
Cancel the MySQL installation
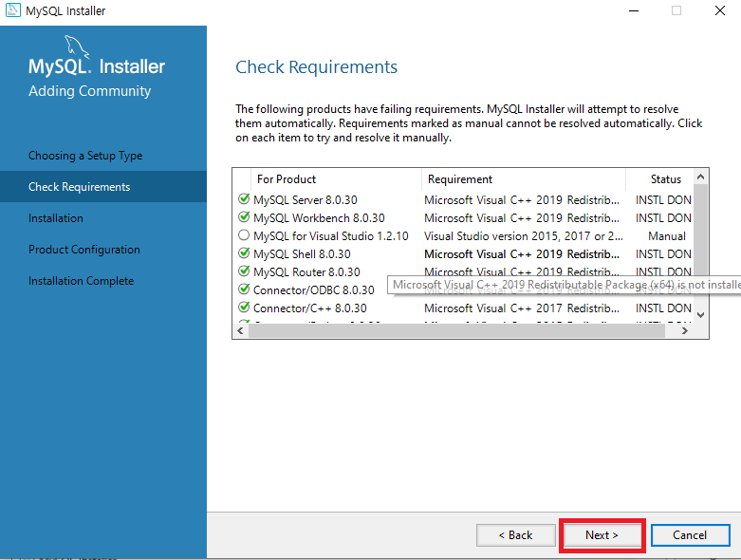click(690, 535)
